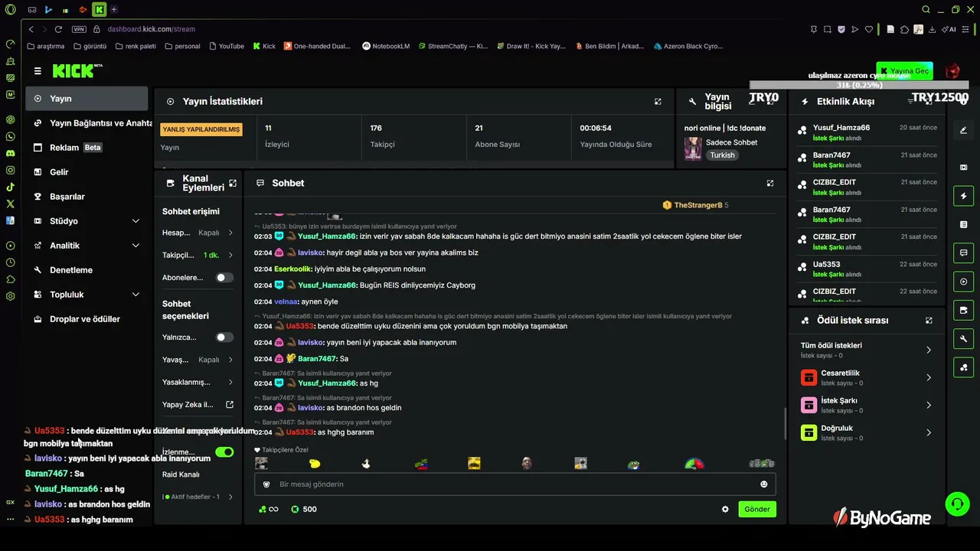This screenshot has width=980, height=551.
Task: Open the NotebookLM bookmark
Action: pos(386,46)
